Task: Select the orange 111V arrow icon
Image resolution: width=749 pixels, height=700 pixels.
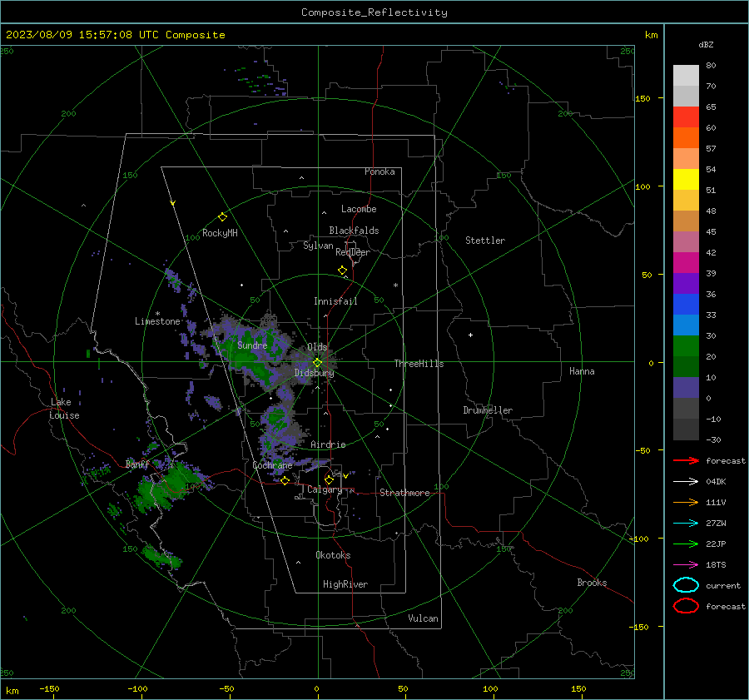Action: [x=686, y=502]
